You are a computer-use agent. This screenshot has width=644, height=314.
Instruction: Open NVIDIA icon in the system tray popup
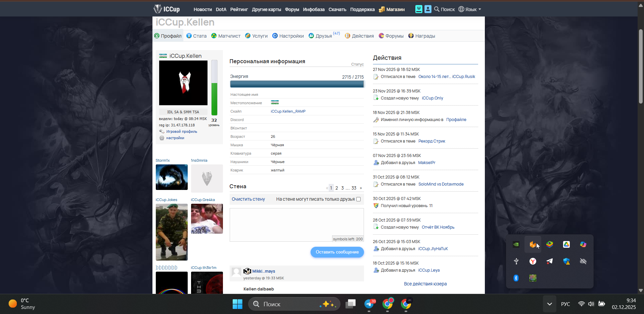click(516, 244)
